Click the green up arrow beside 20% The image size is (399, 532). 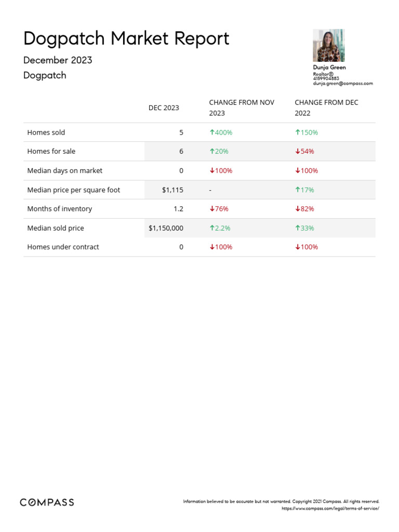point(211,152)
